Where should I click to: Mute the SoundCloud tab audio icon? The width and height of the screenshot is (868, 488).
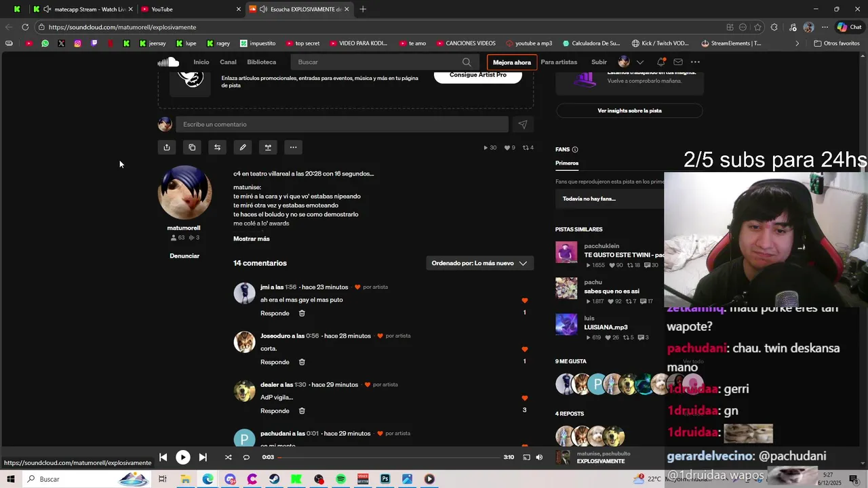coord(262,9)
